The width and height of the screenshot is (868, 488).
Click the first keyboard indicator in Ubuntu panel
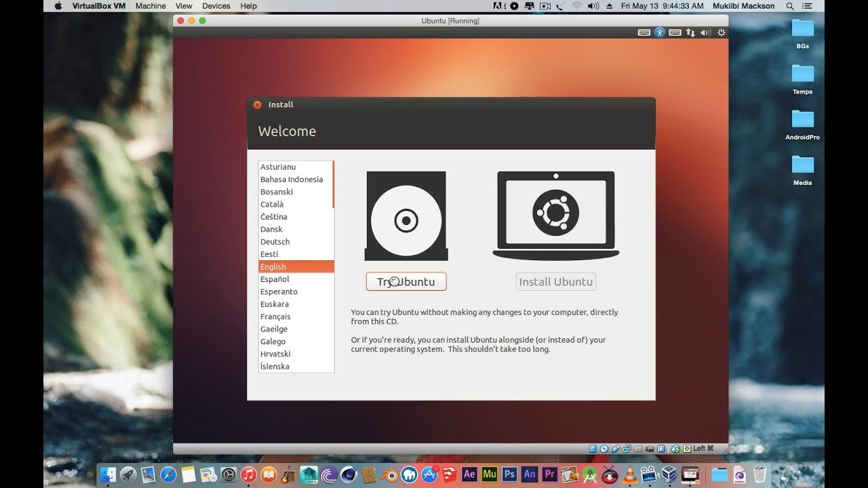[644, 32]
